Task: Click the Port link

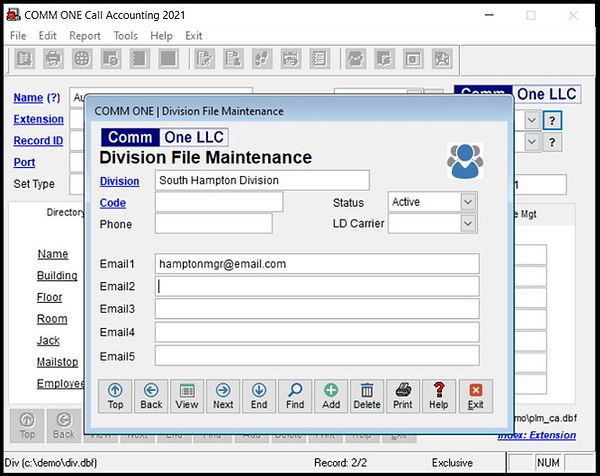Action: (24, 162)
